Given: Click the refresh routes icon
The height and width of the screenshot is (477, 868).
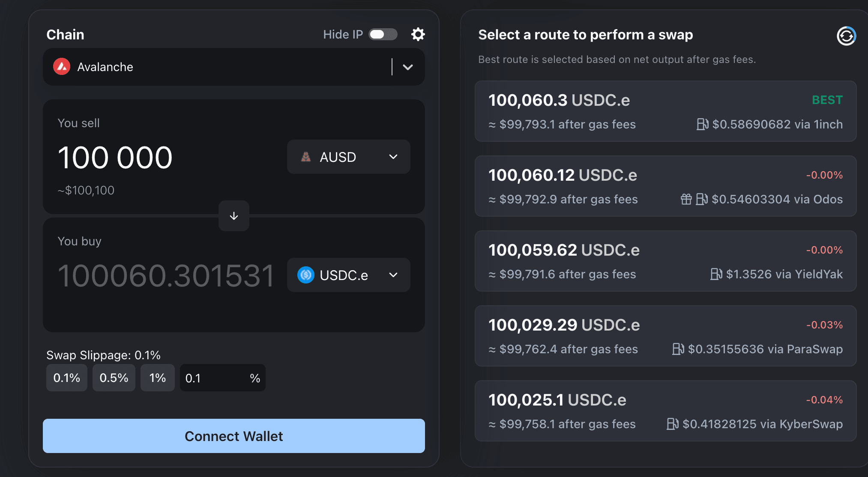Looking at the screenshot, I should click(846, 36).
